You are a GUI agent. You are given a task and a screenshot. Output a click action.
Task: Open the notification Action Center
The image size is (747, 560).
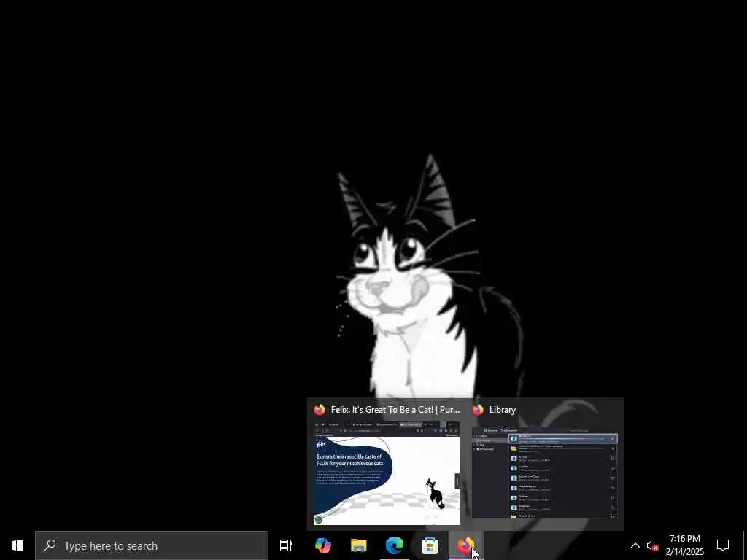723,545
